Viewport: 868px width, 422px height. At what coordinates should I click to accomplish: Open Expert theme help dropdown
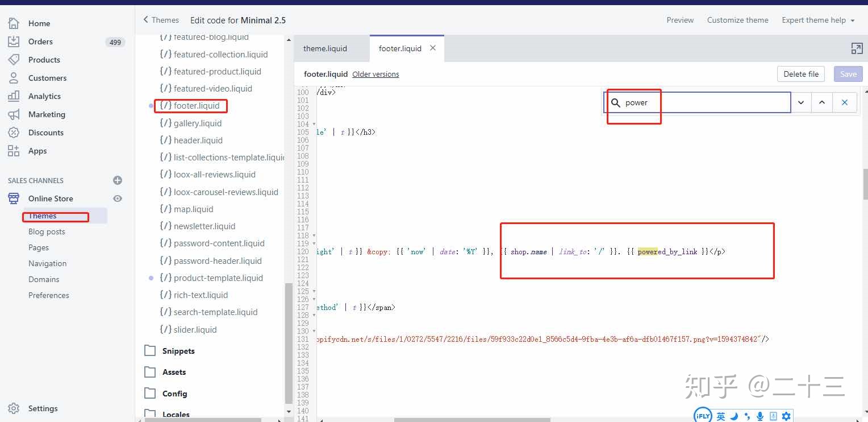[818, 20]
